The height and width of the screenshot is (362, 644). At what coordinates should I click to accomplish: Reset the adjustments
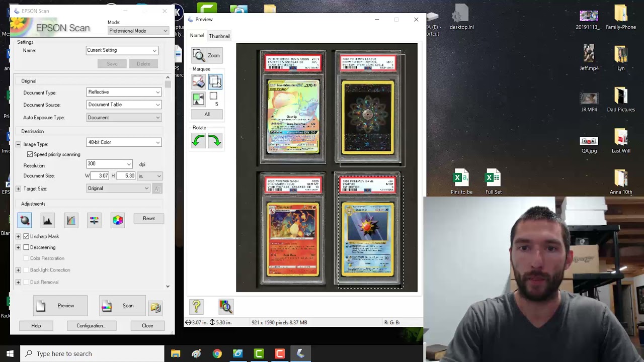[x=149, y=219]
